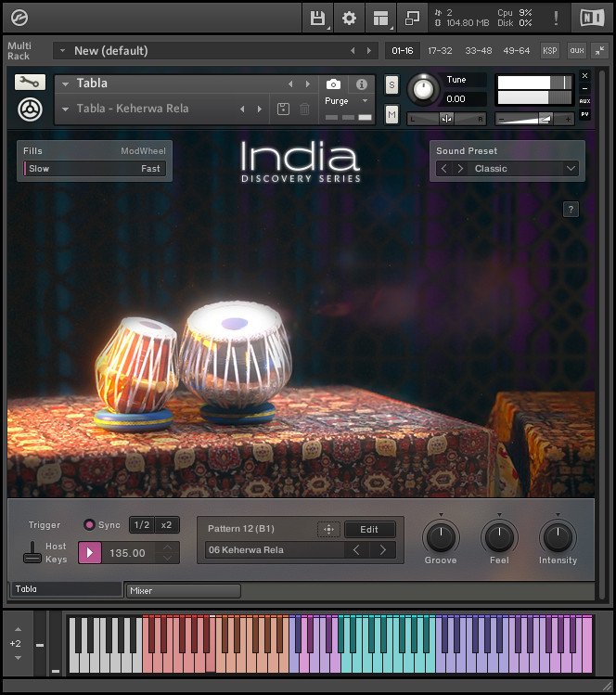Toggle Mute for the Tabla instrument

[391, 115]
